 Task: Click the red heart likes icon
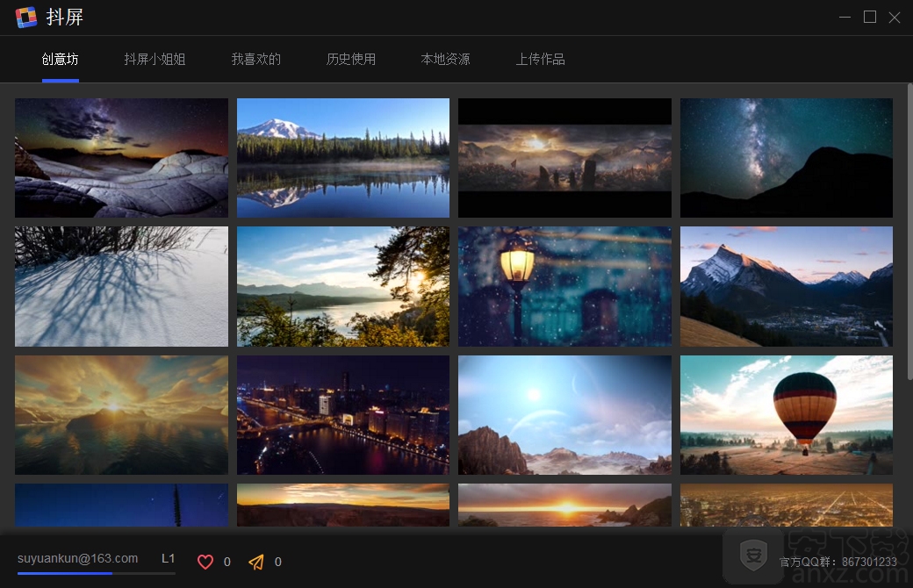[205, 562]
